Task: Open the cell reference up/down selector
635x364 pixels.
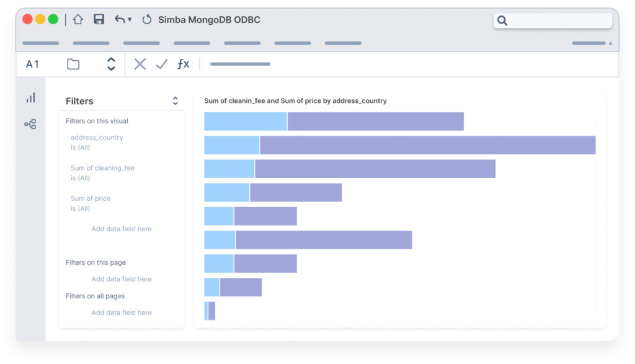Action: tap(110, 63)
